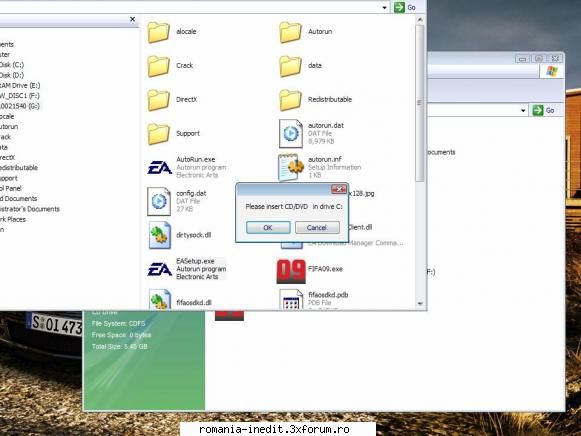Click the dirtysock.dll file name
Screen dimensions: 581x436
tap(194, 235)
